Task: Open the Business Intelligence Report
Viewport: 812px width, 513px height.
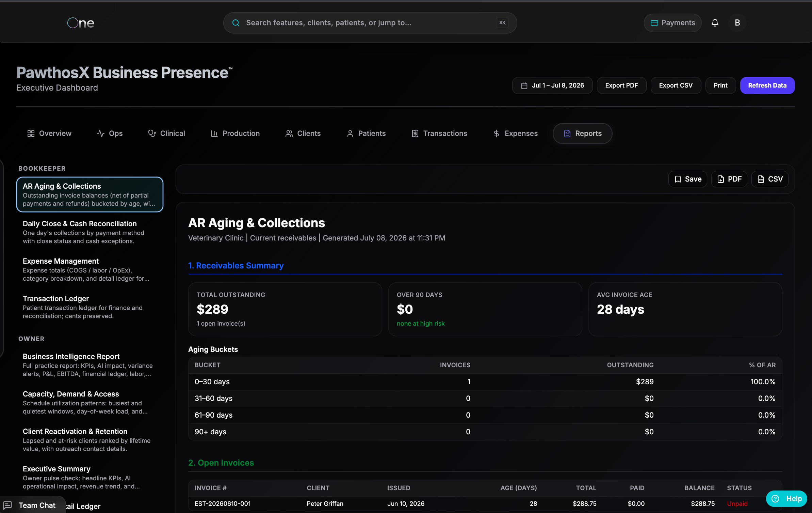Action: tap(90, 365)
